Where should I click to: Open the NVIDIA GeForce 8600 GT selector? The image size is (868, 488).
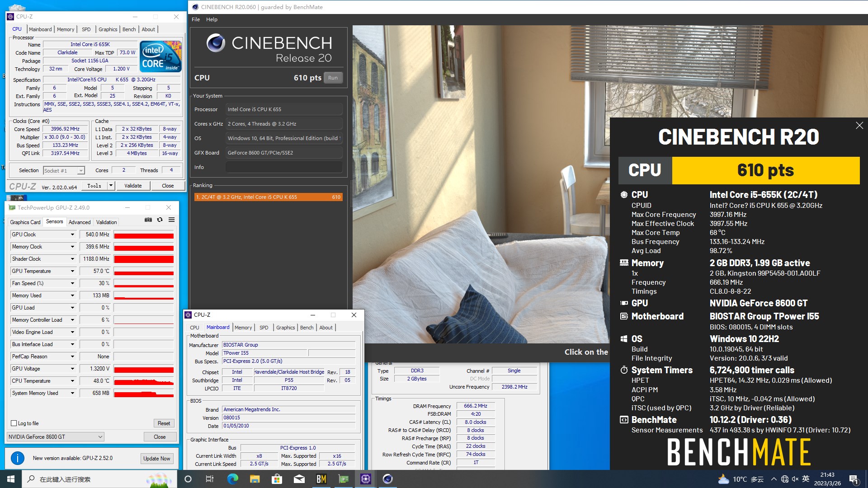point(56,437)
